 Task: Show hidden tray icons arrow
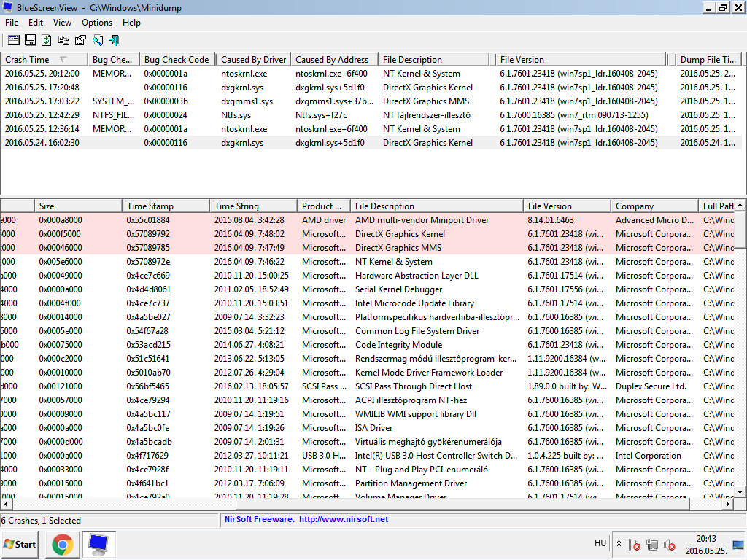(x=619, y=543)
